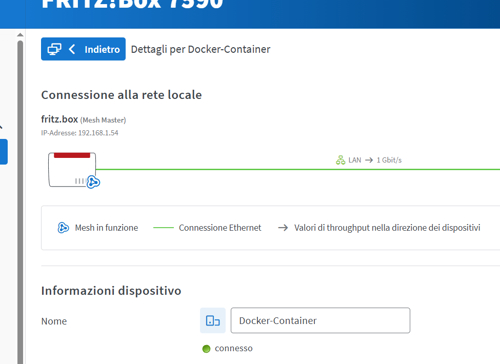Click the 'connesso' status text
This screenshot has width=500, height=364.
pyautogui.click(x=234, y=348)
